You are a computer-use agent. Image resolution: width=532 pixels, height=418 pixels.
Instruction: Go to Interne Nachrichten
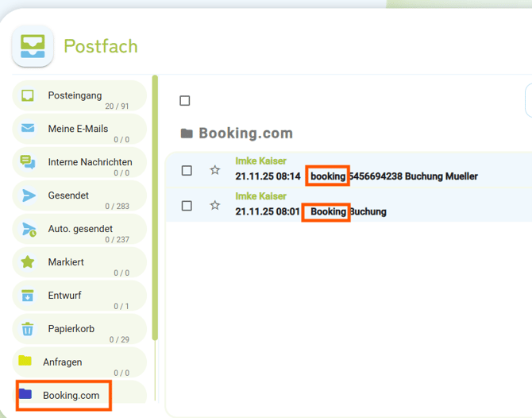pos(79,162)
